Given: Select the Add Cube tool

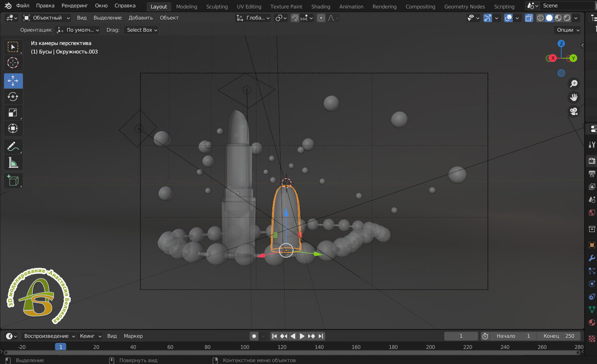Looking at the screenshot, I should (x=13, y=180).
